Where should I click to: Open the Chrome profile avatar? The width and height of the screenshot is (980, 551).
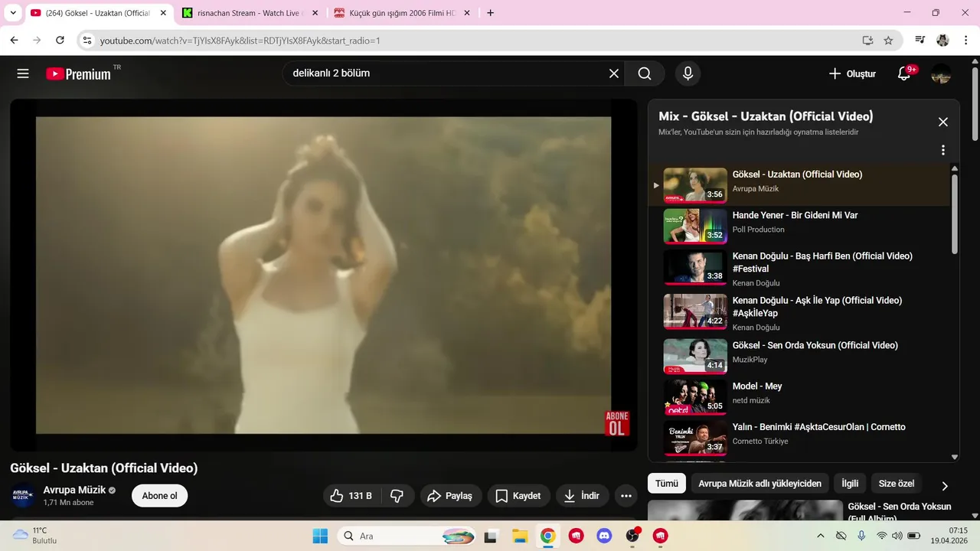click(x=942, y=40)
